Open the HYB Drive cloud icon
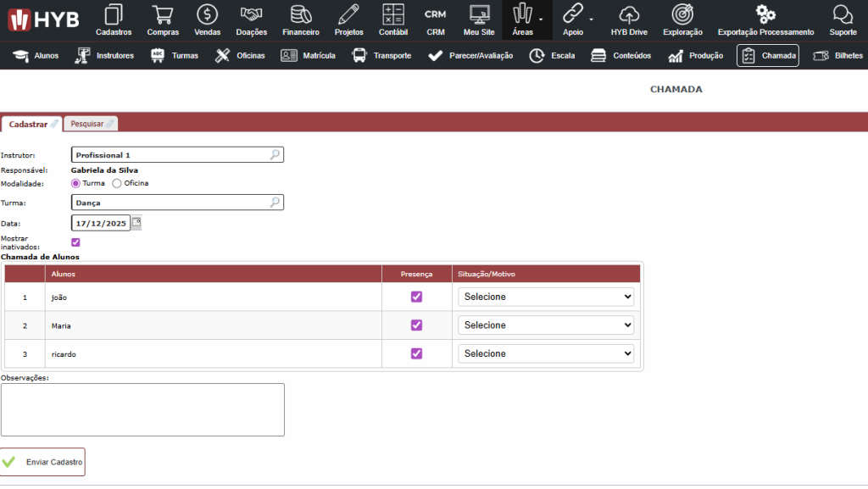The image size is (868, 489). click(x=629, y=14)
